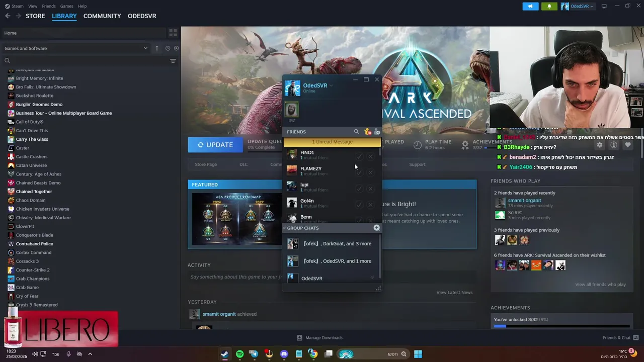
Task: Show hidden taskbar tray icons chevron
Action: coord(90,354)
